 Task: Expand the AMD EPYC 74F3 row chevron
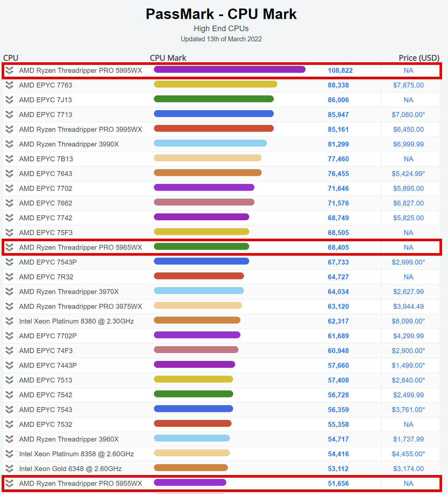(x=9, y=351)
